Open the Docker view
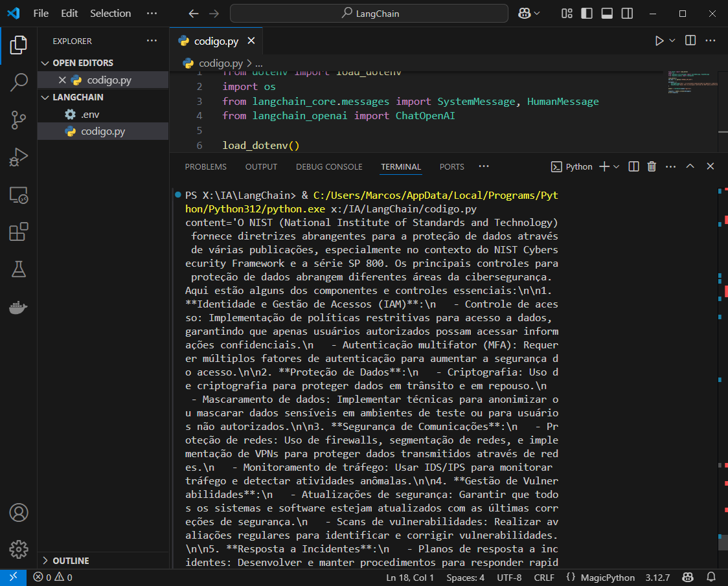 pos(19,307)
